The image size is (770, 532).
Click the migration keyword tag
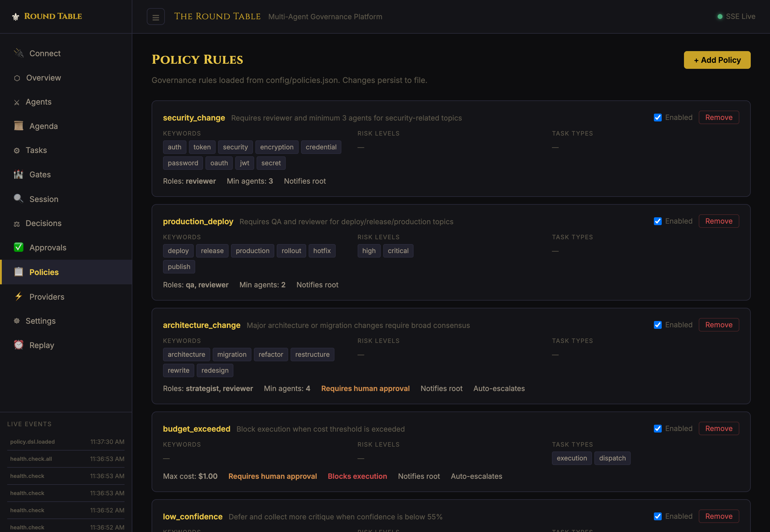click(x=232, y=355)
